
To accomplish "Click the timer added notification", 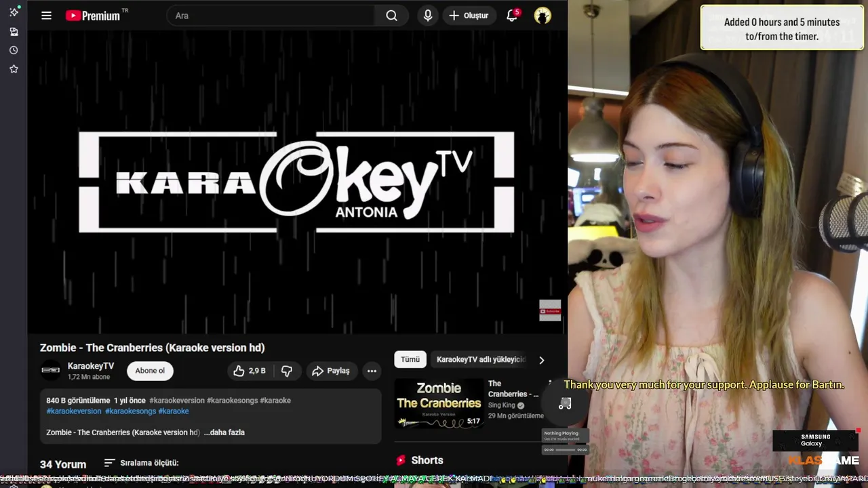I will coord(782,28).
